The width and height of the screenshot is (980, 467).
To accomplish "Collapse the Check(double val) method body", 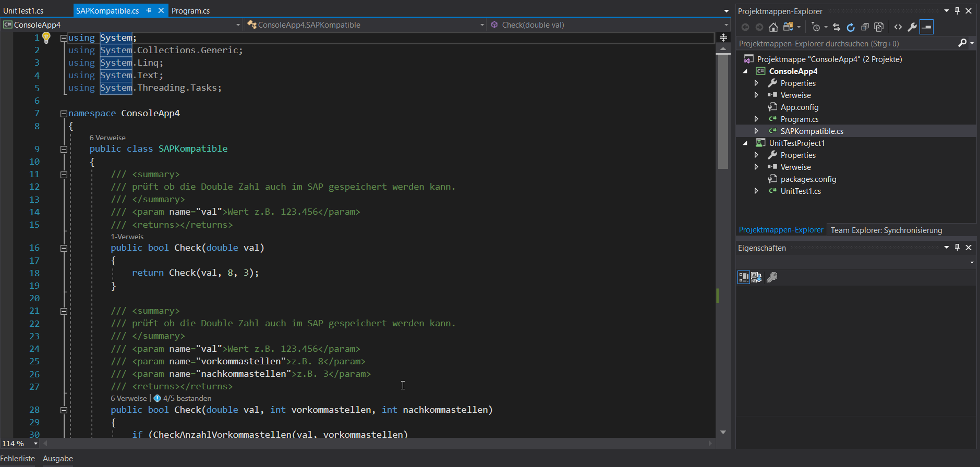I will pyautogui.click(x=64, y=248).
